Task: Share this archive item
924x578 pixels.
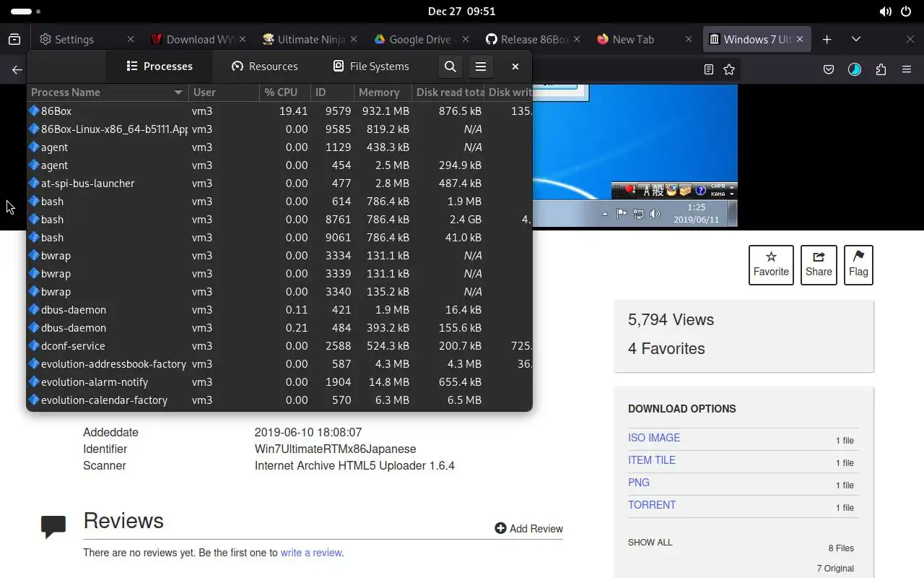Action: [819, 264]
